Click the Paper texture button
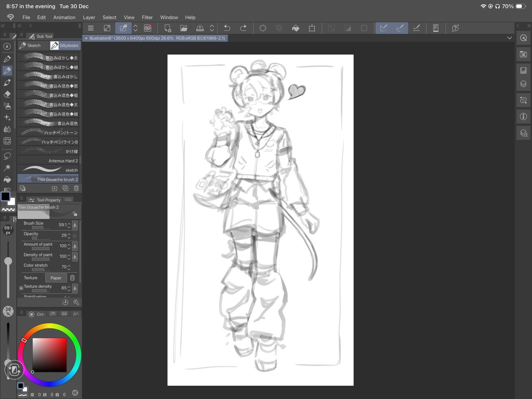The width and height of the screenshot is (532, 399). pos(56,278)
